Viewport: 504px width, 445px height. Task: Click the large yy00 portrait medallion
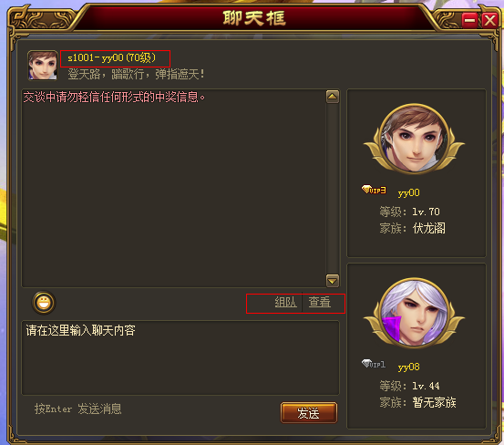tap(415, 139)
